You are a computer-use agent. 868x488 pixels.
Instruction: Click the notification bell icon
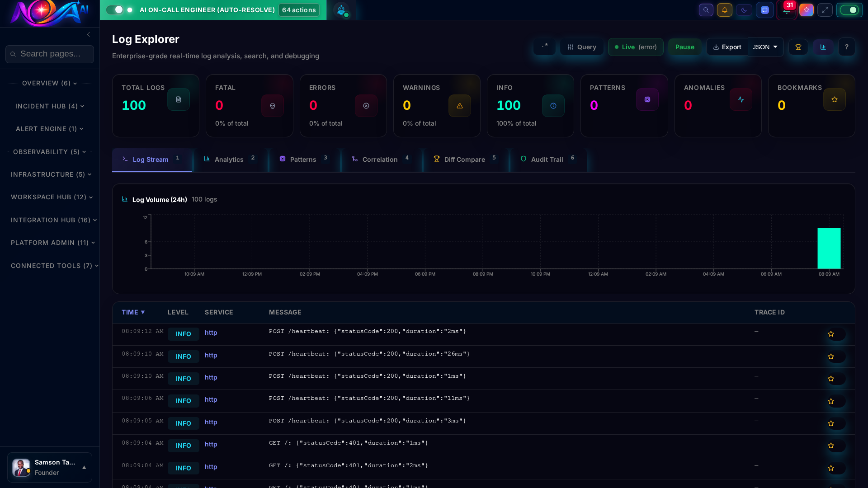click(725, 10)
